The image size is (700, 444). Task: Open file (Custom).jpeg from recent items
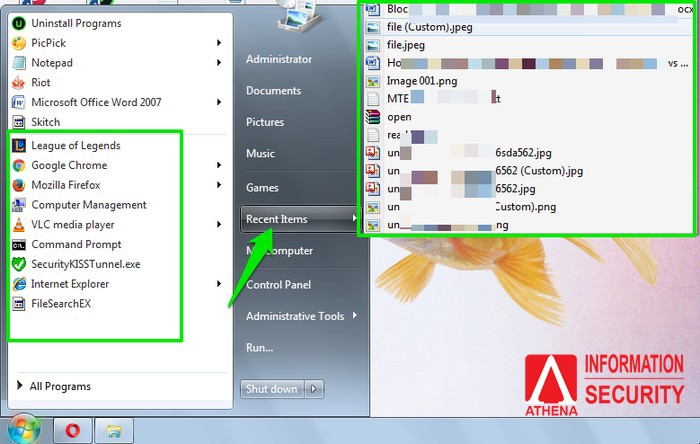(x=429, y=27)
